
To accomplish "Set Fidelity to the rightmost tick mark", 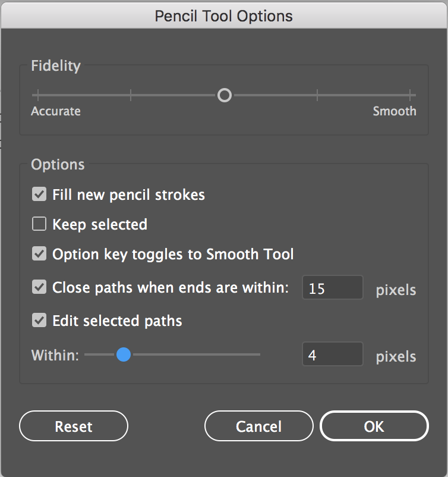I will pyautogui.click(x=411, y=95).
